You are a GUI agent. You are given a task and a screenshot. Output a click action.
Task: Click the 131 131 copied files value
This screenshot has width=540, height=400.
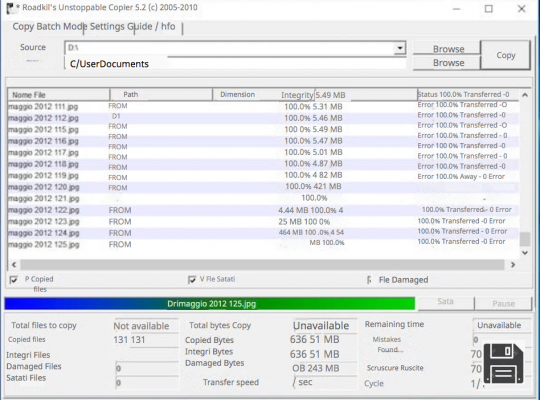129,340
